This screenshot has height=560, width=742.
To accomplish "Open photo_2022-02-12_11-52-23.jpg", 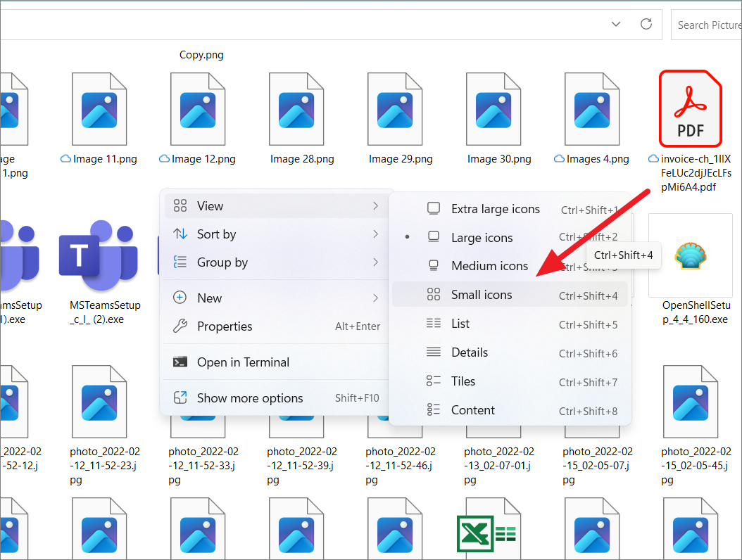I will (x=99, y=401).
